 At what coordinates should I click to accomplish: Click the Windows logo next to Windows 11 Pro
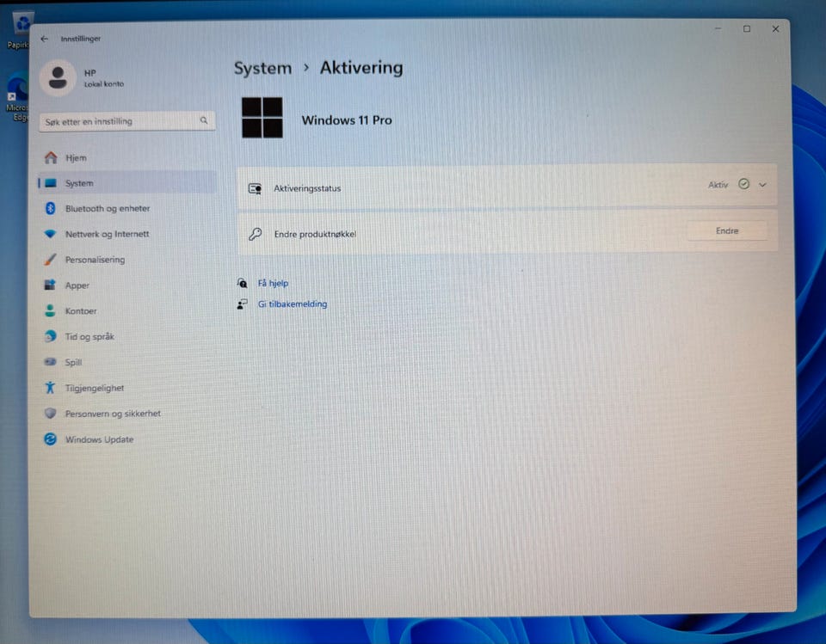[x=262, y=118]
